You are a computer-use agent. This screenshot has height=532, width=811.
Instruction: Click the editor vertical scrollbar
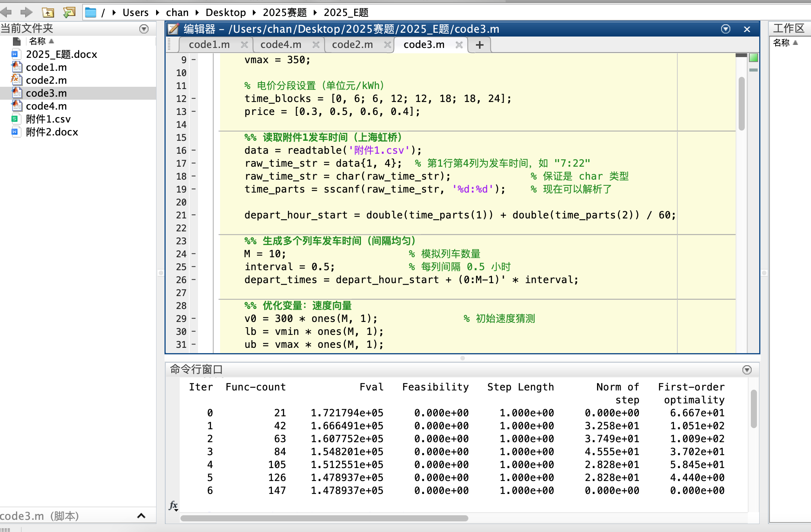coord(742,104)
